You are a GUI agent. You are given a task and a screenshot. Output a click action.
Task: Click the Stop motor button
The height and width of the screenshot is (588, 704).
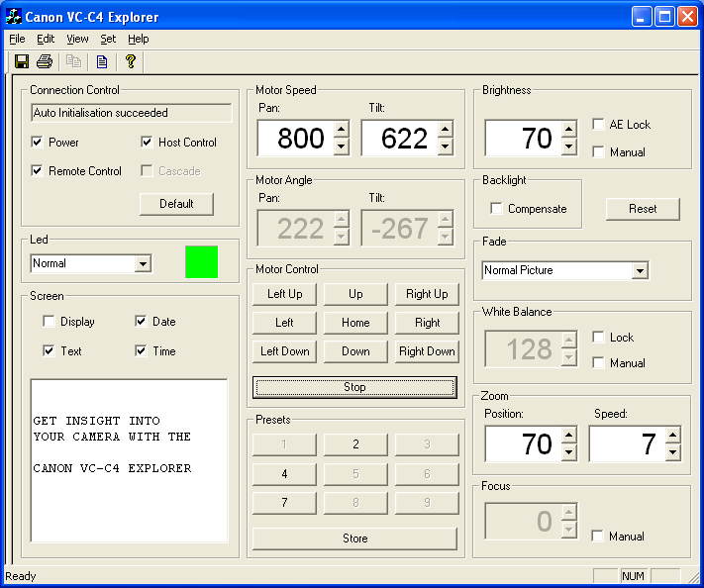pos(354,387)
